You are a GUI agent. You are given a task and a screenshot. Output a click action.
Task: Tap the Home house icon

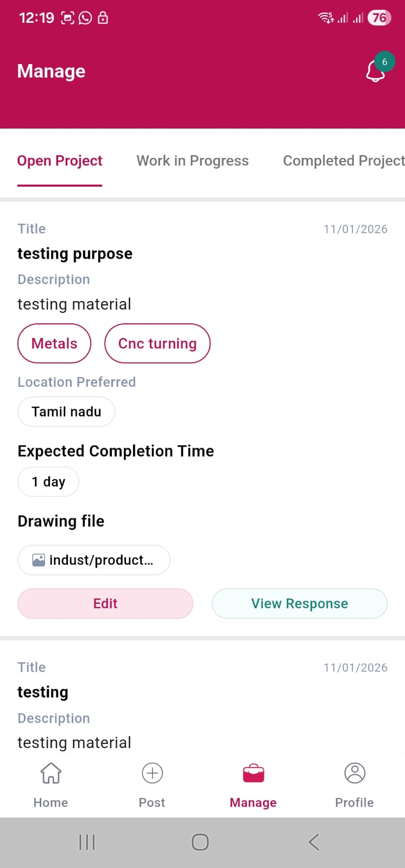click(x=51, y=773)
